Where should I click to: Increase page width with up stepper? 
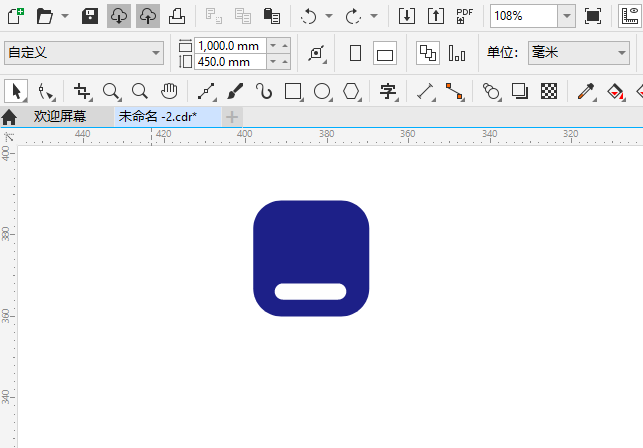click(x=285, y=46)
